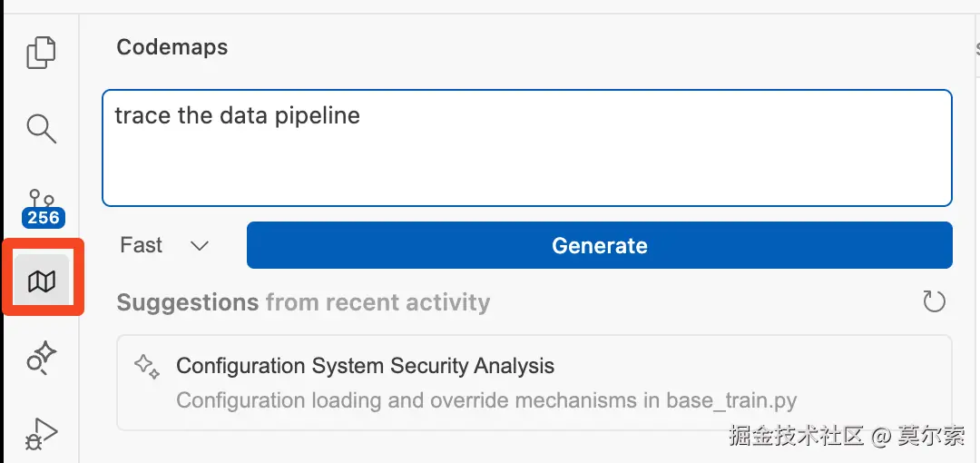Viewport: 980px width, 463px height.
Task: Click the Codemaps panel title
Action: tap(172, 47)
